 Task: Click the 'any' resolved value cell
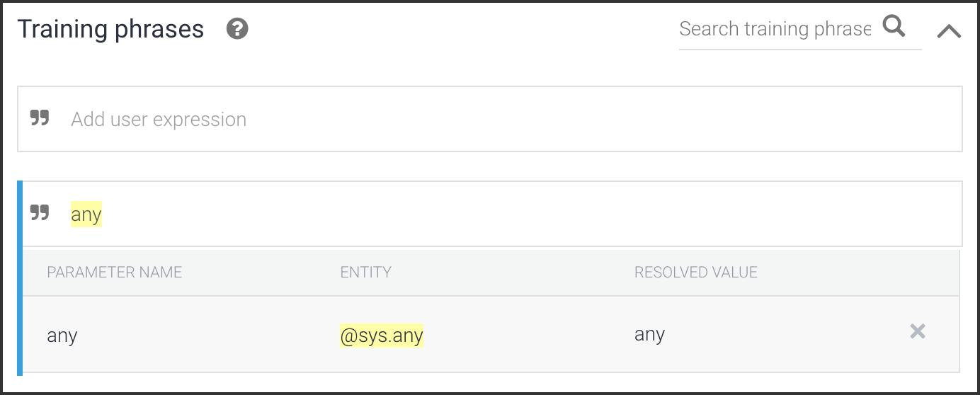pos(649,334)
